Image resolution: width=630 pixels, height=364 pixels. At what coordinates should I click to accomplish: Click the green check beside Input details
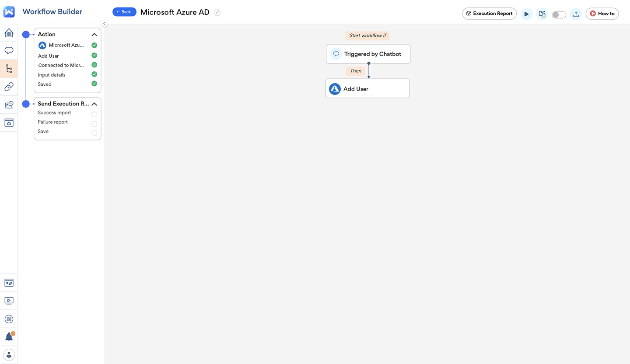(x=94, y=74)
